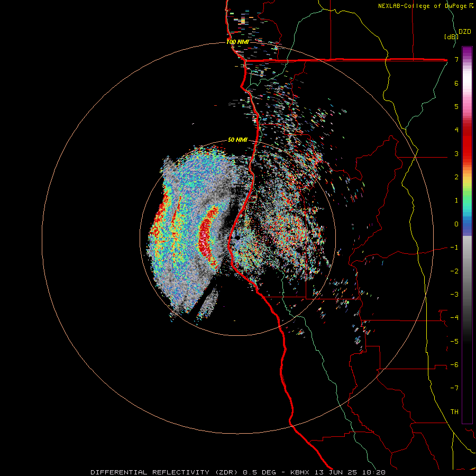Click the 0.5 DEG elevation text
476x476 pixels.
pos(259,472)
